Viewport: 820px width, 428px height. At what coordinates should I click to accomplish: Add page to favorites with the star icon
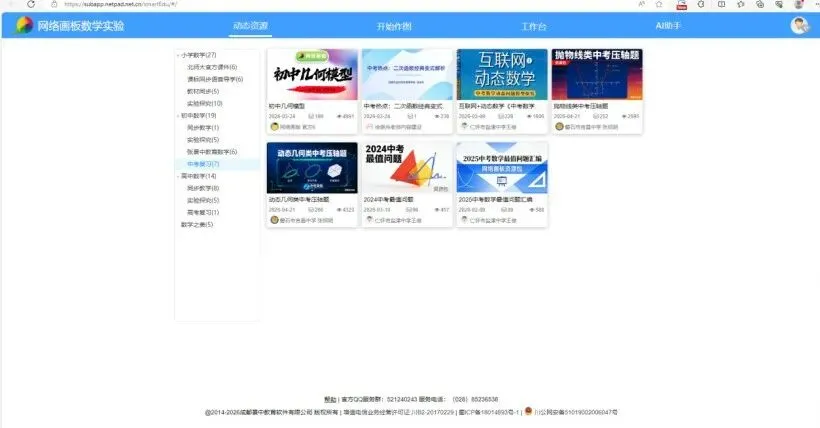click(659, 4)
